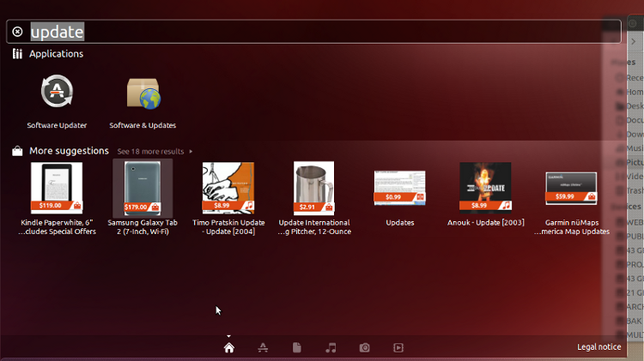Click the More suggestions shopping bag icon
Image resolution: width=644 pixels, height=361 pixels.
coord(17,151)
